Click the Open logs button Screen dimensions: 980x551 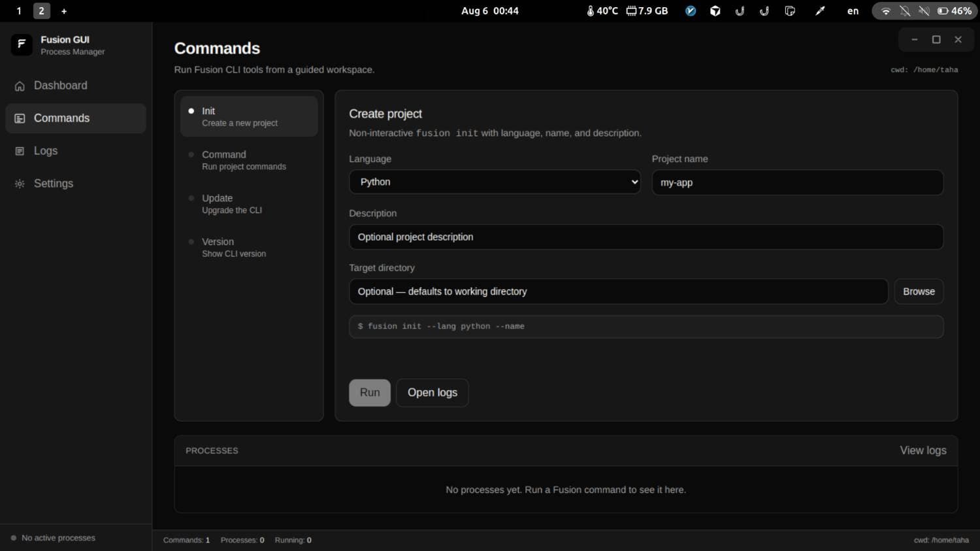click(x=433, y=393)
